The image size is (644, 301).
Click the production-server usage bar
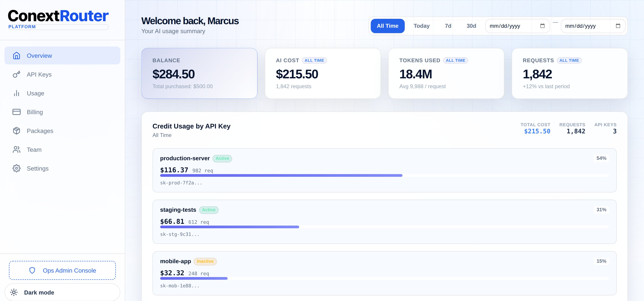[385, 176]
